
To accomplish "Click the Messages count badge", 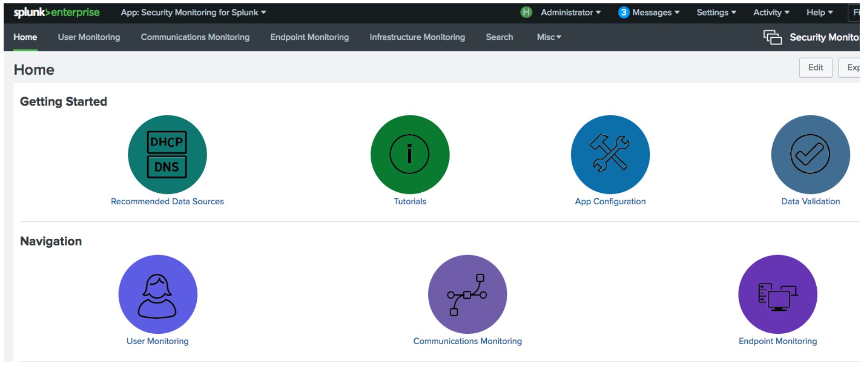I will (624, 12).
